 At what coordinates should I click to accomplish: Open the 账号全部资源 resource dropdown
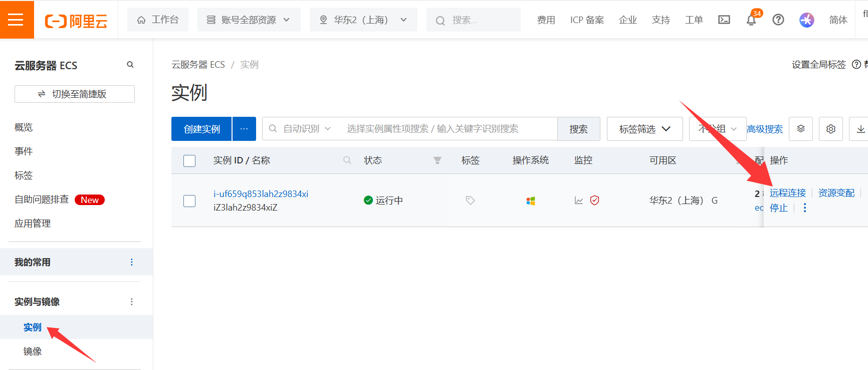[249, 20]
